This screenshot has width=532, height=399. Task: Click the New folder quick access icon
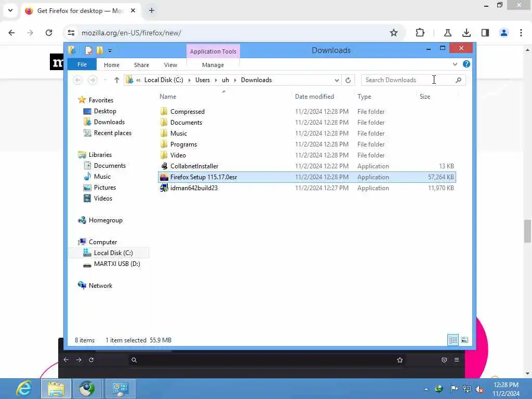click(100, 50)
